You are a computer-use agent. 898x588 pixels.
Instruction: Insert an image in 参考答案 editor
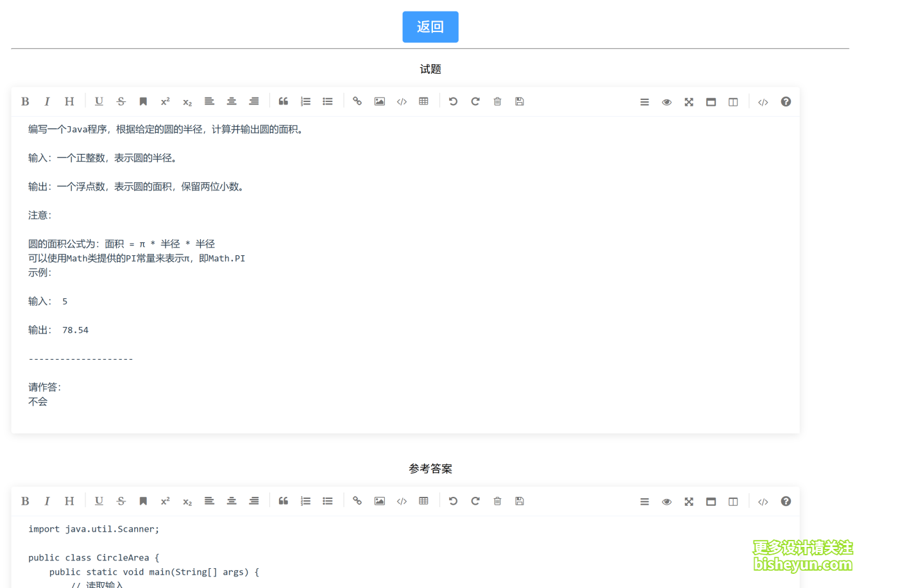pos(380,501)
